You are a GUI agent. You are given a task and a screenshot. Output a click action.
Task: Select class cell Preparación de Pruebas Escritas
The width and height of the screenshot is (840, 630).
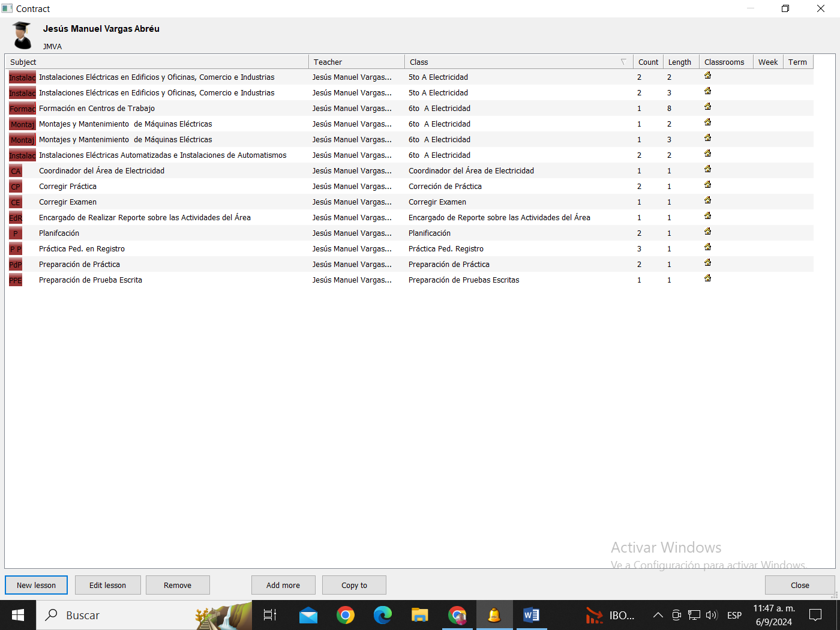(464, 280)
